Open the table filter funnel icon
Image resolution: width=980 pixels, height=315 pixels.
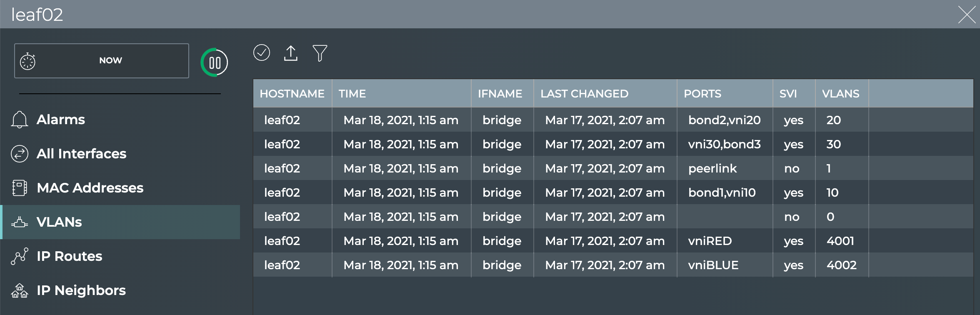(x=320, y=53)
